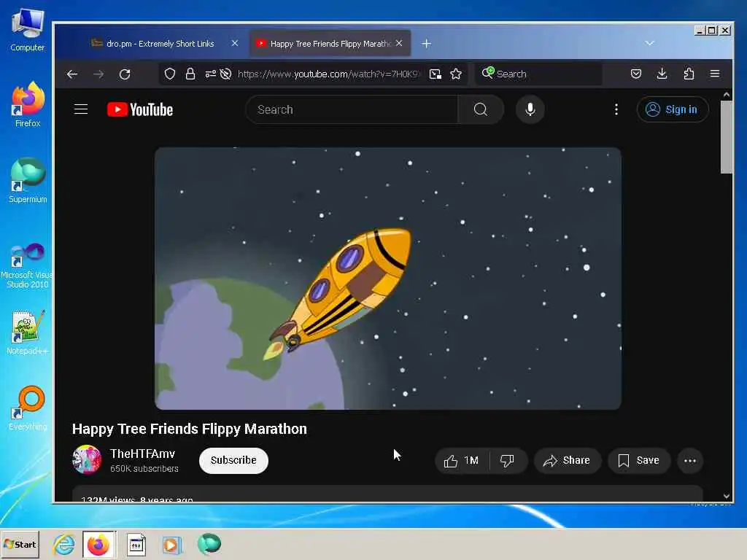747x560 pixels.
Task: Click the YouTube Search input box
Action: point(352,109)
